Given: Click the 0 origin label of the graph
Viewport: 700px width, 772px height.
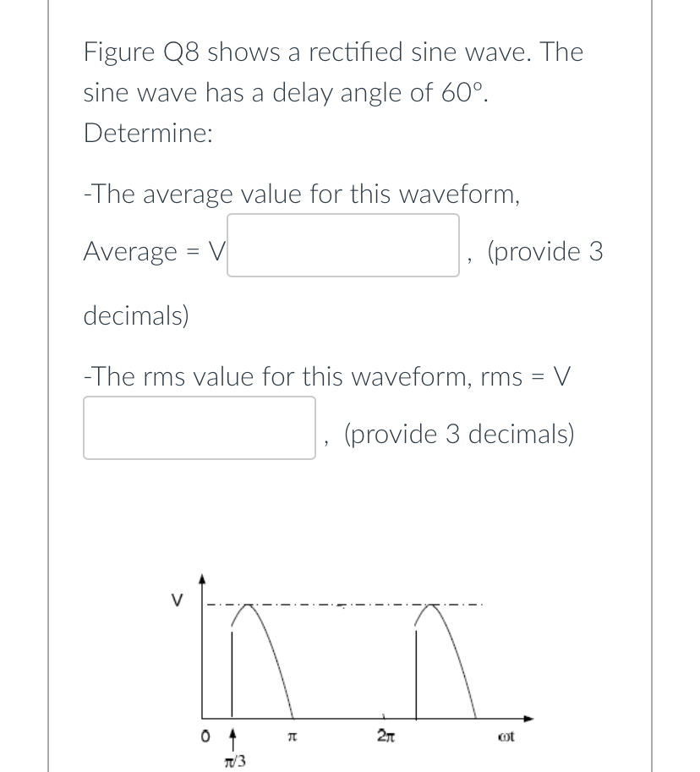Looking at the screenshot, I should pos(205,735).
